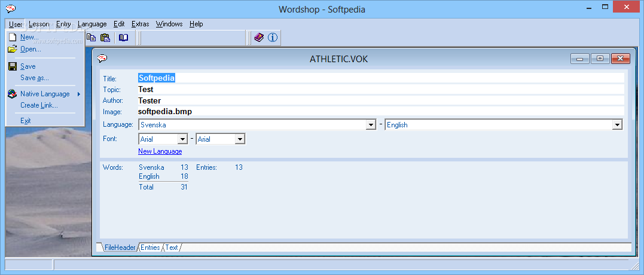644x275 pixels.
Task: Open the Extras menu
Action: 141,25
